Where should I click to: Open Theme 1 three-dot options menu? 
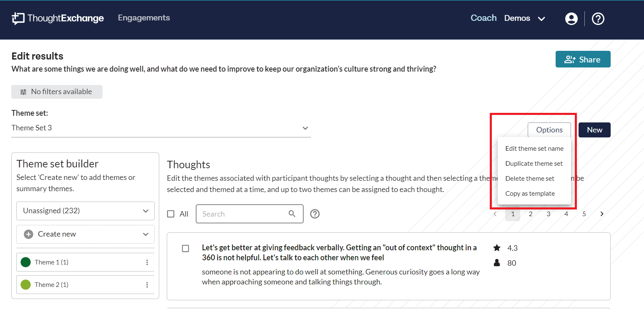(147, 262)
